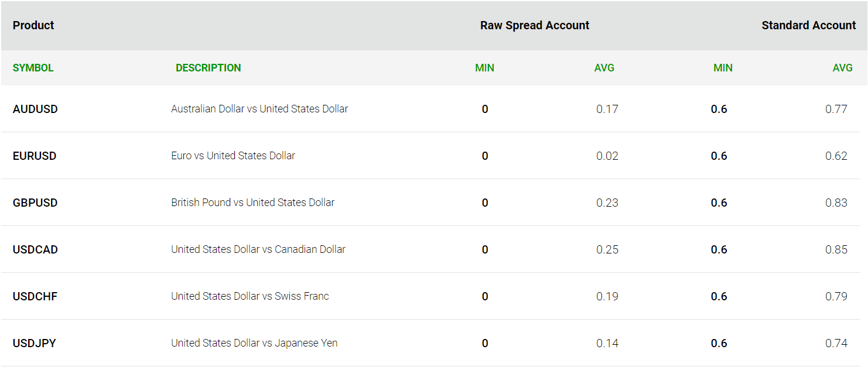The height and width of the screenshot is (370, 868).
Task: Click the USDJPY symbol
Action: 34,343
